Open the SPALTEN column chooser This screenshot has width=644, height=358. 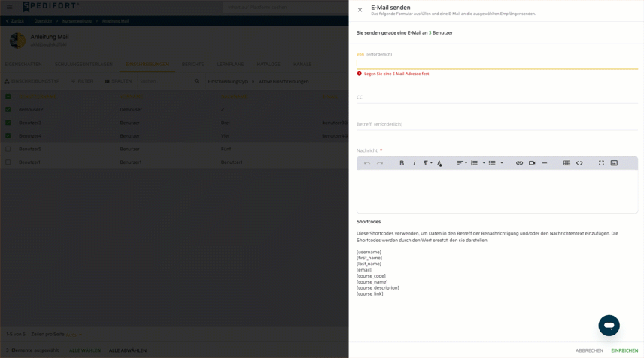click(118, 81)
